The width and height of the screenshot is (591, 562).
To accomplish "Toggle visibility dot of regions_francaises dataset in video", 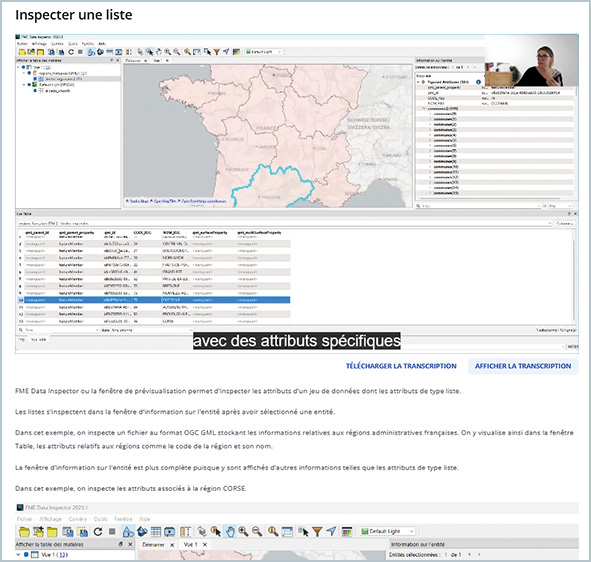I will pos(29,73).
